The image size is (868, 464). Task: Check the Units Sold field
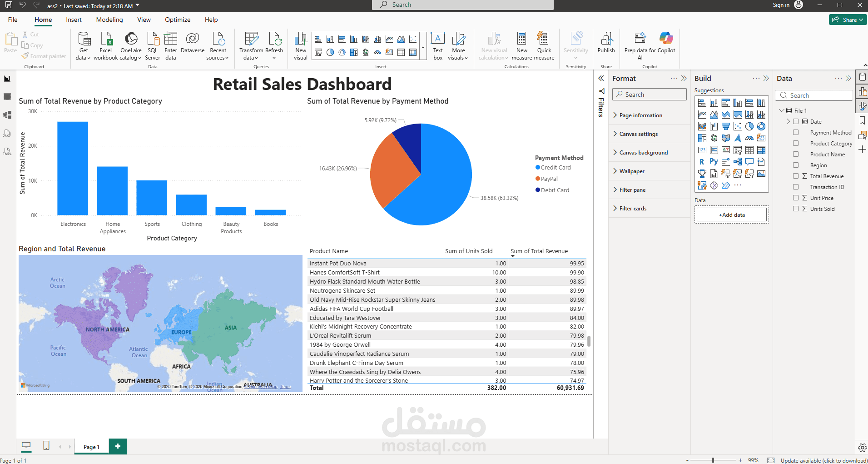pos(796,209)
